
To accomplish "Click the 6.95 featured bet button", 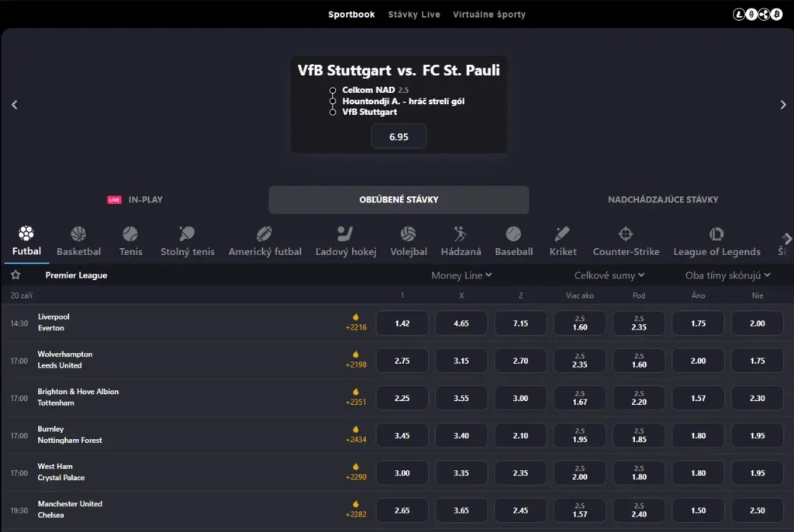I will point(399,136).
